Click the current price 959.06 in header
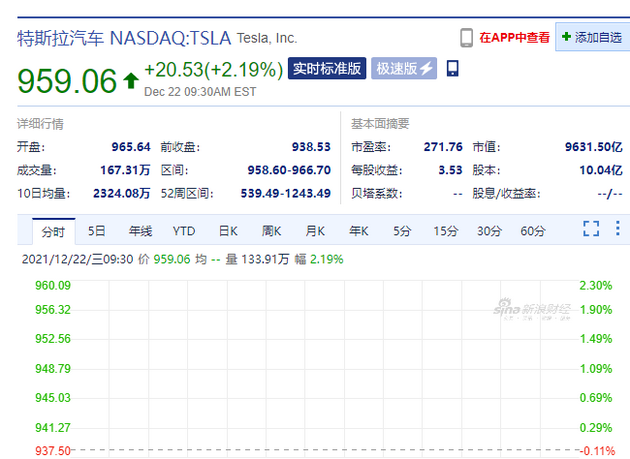The image size is (630, 459). (x=67, y=81)
